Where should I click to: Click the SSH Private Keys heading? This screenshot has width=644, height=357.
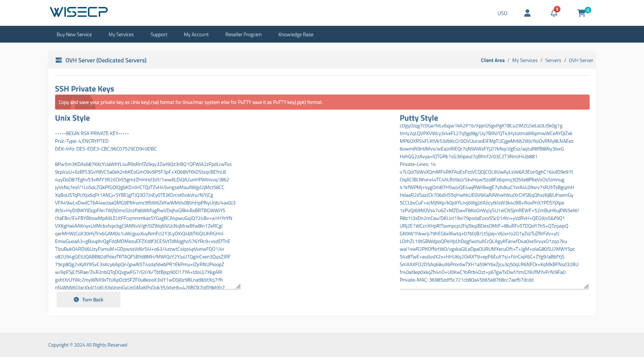click(x=85, y=89)
